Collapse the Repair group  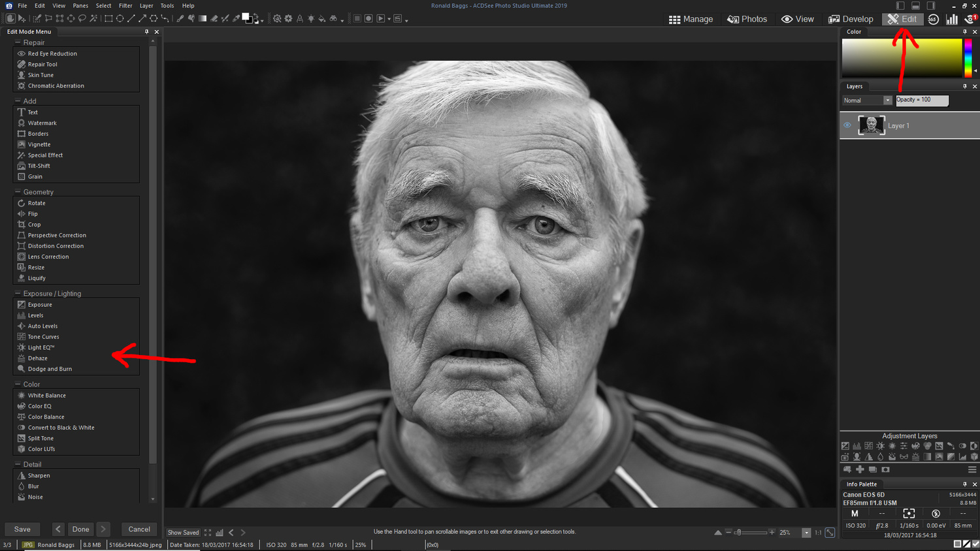coord(18,42)
